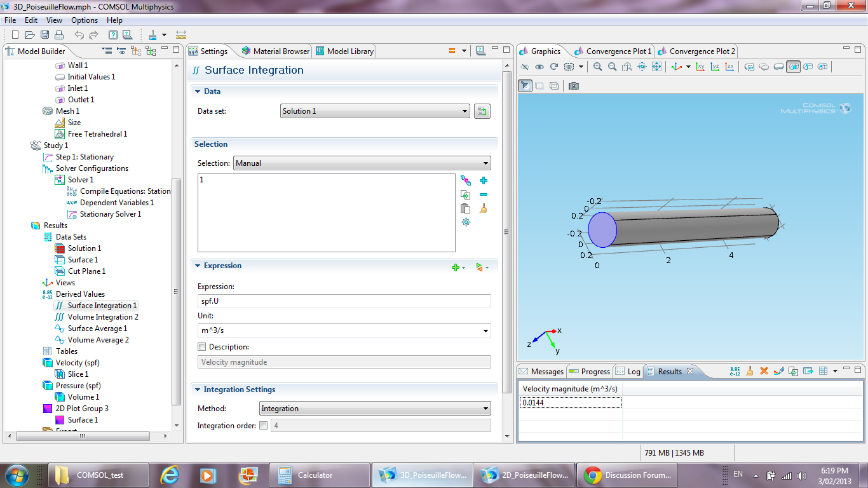This screenshot has height=488, width=868.
Task: Click the Open file folder icon
Action: pyautogui.click(x=31, y=35)
